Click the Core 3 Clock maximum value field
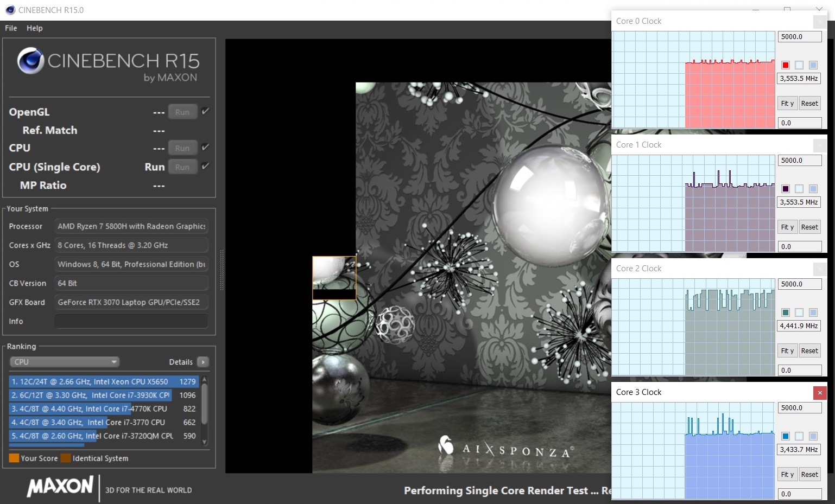 click(x=800, y=408)
